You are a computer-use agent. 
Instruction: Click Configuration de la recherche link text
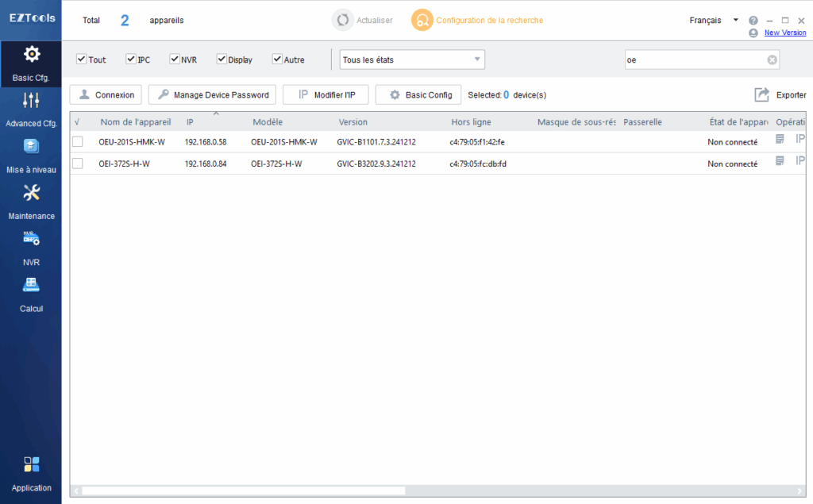pyautogui.click(x=489, y=20)
